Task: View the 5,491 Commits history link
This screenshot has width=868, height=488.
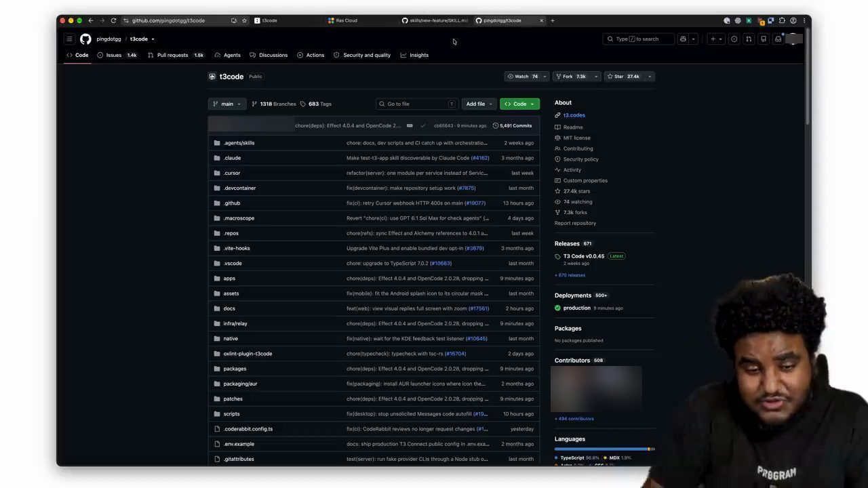Action: coord(513,125)
